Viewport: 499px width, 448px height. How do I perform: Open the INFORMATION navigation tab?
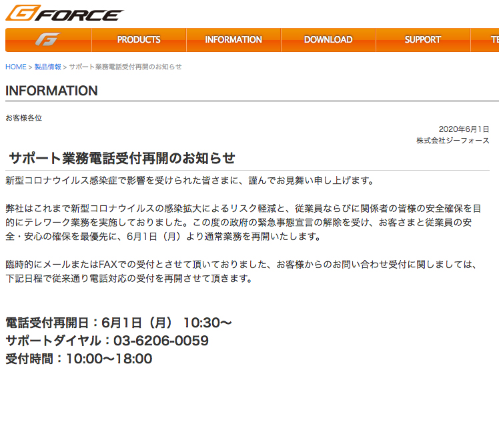point(233,40)
